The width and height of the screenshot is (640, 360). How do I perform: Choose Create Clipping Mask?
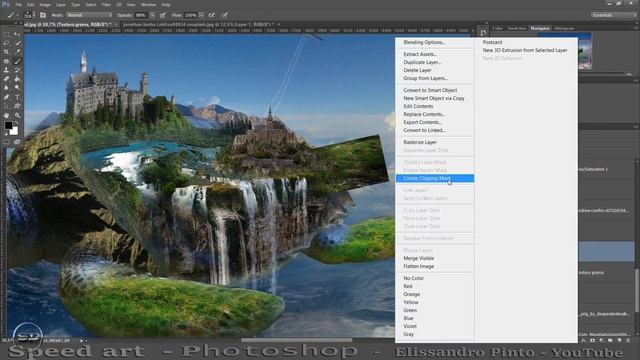435,178
